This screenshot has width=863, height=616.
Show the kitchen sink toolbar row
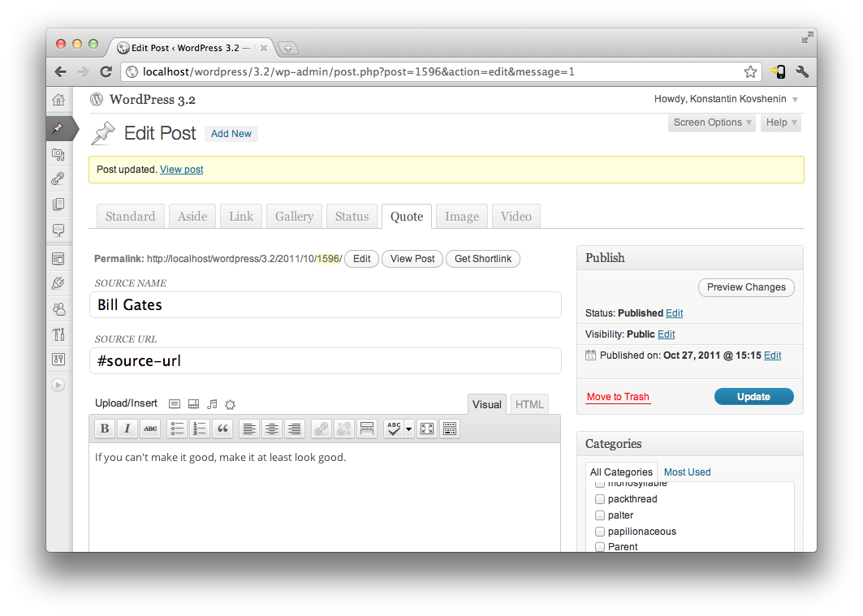pyautogui.click(x=450, y=429)
